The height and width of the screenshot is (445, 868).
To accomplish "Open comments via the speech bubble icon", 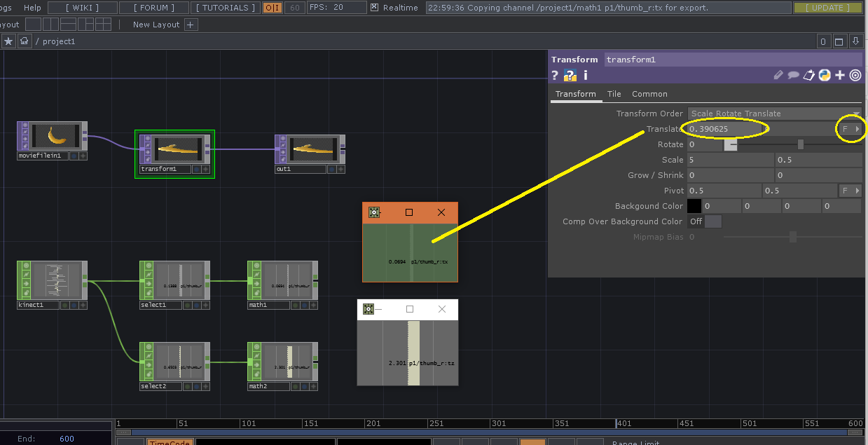I will tap(793, 75).
